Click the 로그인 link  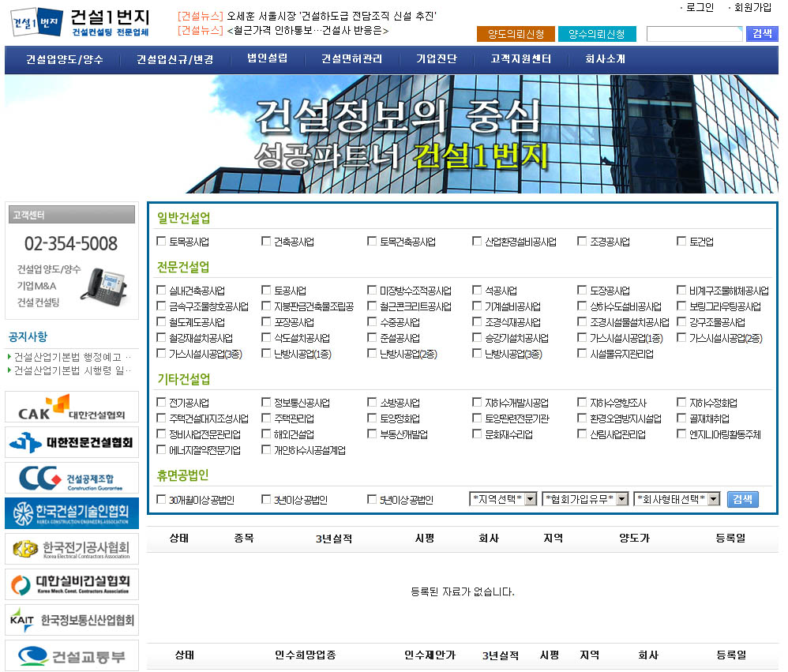(x=700, y=8)
